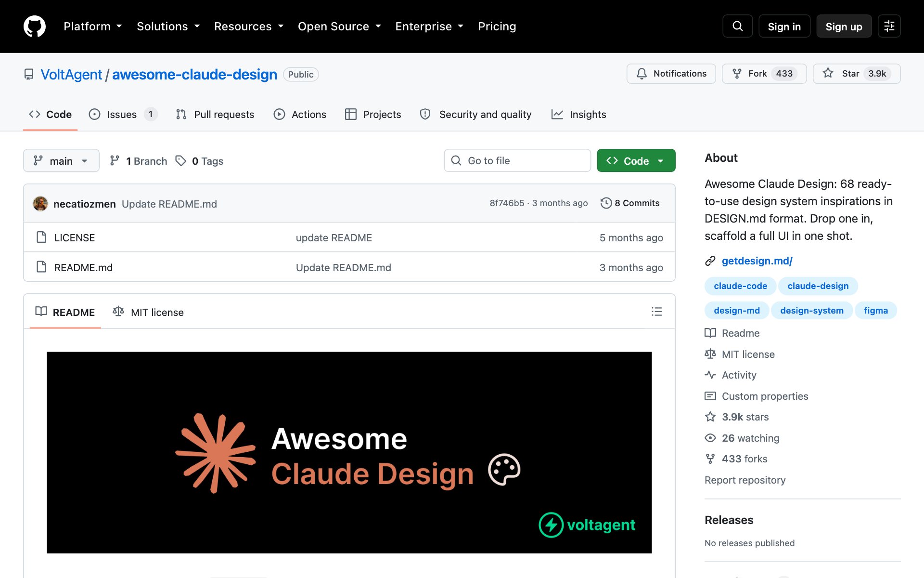Expand the Enterprise menu
The image size is (924, 578).
429,26
